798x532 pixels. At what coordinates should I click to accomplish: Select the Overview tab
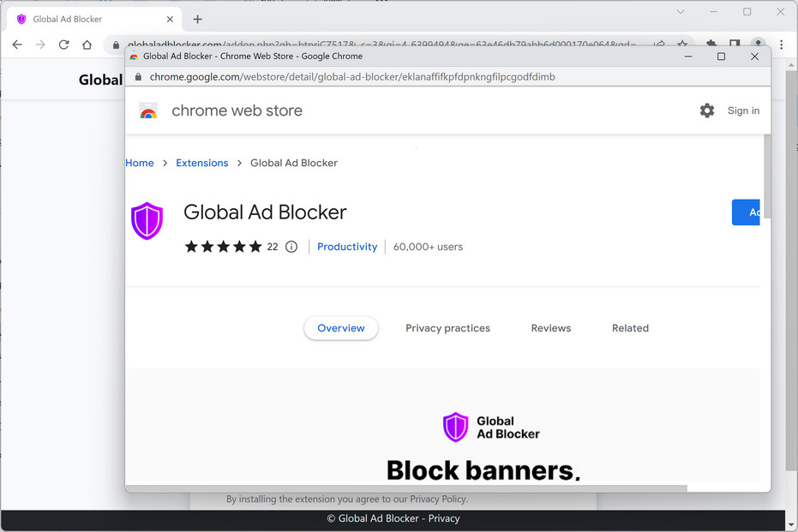click(341, 328)
